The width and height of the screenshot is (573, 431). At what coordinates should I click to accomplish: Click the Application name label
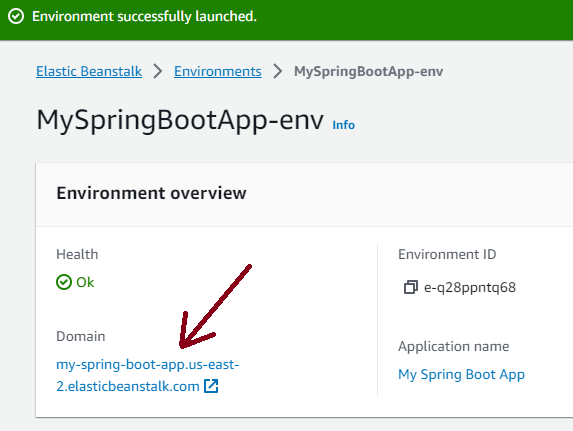pyautogui.click(x=454, y=346)
